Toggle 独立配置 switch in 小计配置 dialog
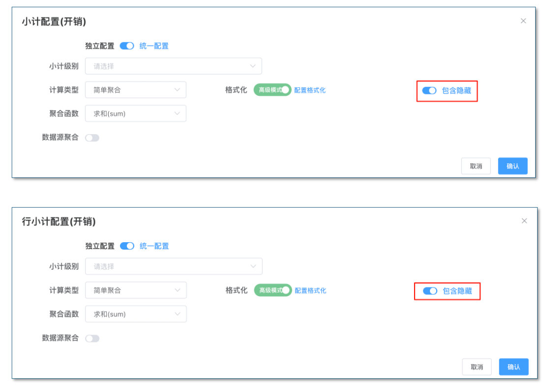This screenshot has width=542, height=392. tap(127, 46)
